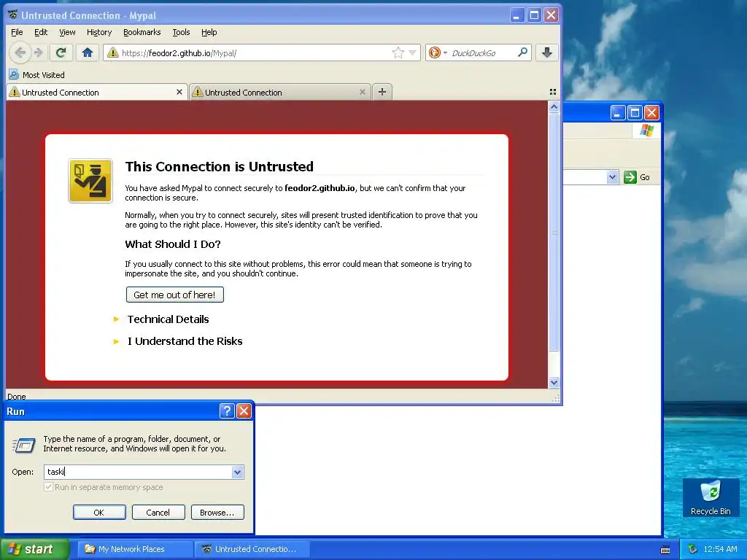Image resolution: width=747 pixels, height=560 pixels.
Task: Open the URL history dropdown arrow
Action: click(x=413, y=52)
